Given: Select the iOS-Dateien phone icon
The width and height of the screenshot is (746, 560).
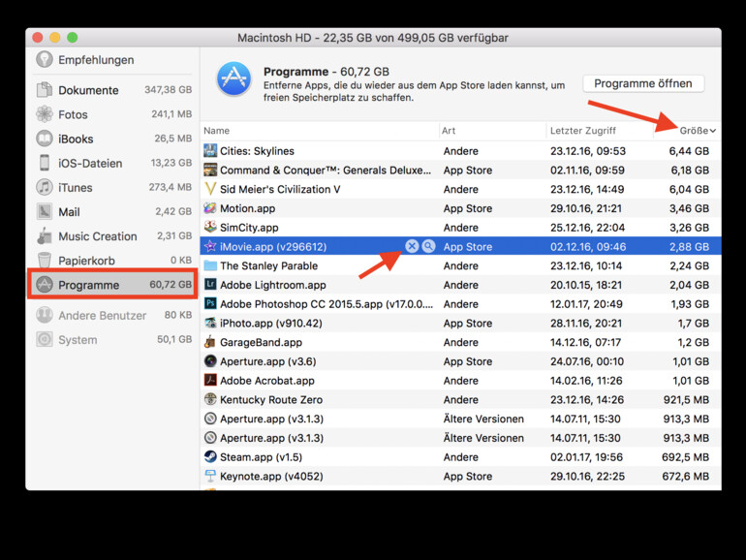Looking at the screenshot, I should point(45,163).
